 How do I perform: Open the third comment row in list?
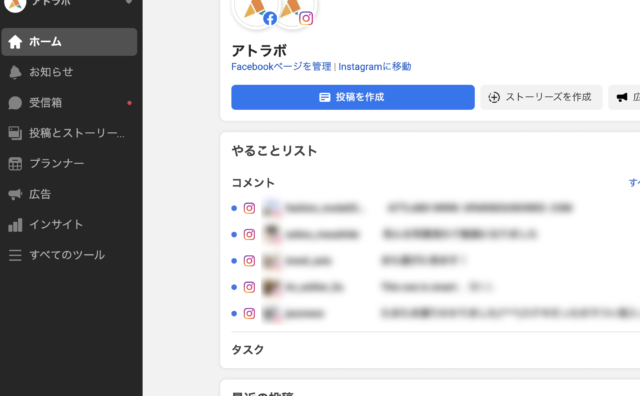(x=436, y=261)
